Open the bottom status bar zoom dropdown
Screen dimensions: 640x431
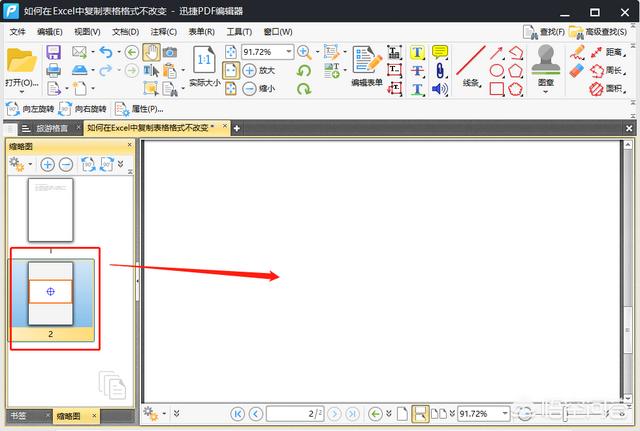pos(505,413)
